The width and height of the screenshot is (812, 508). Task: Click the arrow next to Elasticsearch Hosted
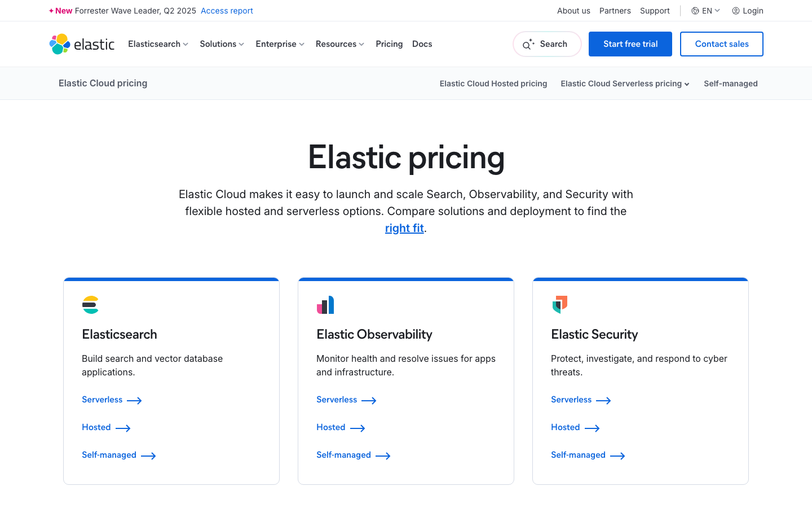coord(123,428)
